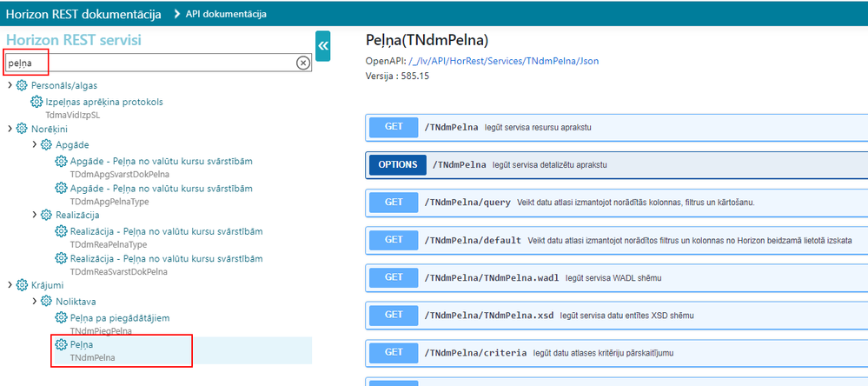This screenshot has width=868, height=386.
Task: Click gear icon next to Izpeļņas aprēķina protokols
Action: pyautogui.click(x=36, y=102)
